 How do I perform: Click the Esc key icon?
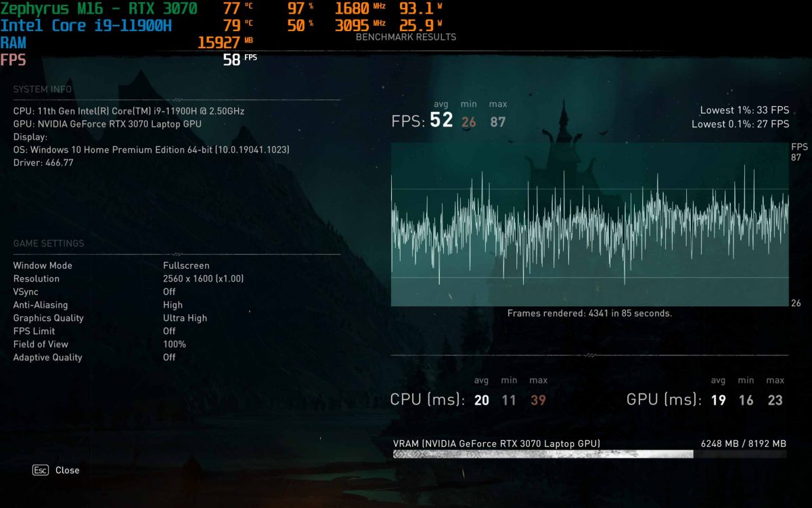(41, 470)
